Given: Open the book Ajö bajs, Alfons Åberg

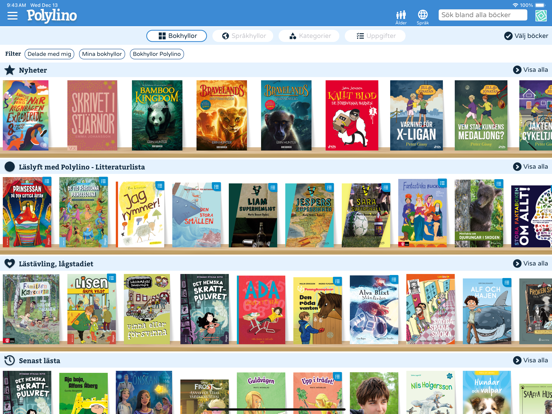Looking at the screenshot, I should point(83,394).
